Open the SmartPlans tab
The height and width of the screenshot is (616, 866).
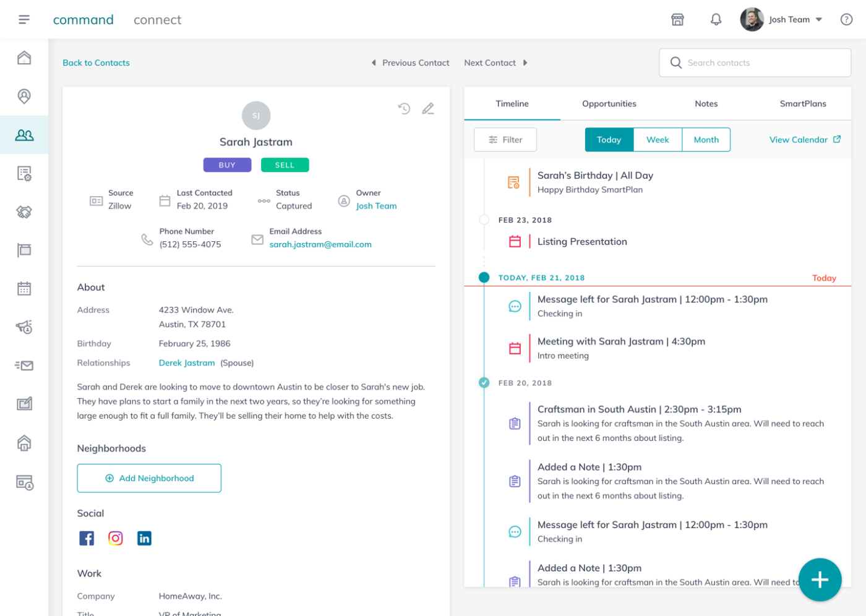(803, 103)
